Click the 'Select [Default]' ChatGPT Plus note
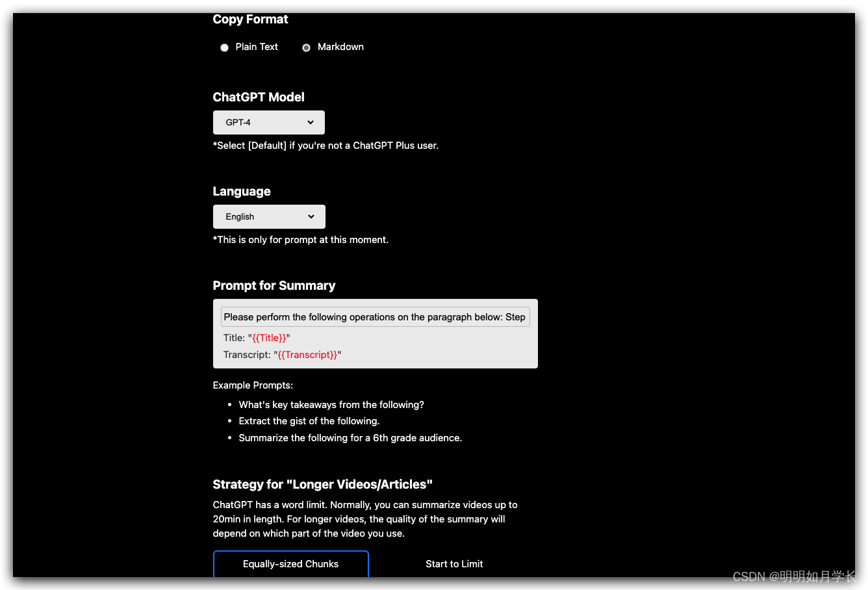Viewport: 868px width, 590px height. click(x=325, y=146)
